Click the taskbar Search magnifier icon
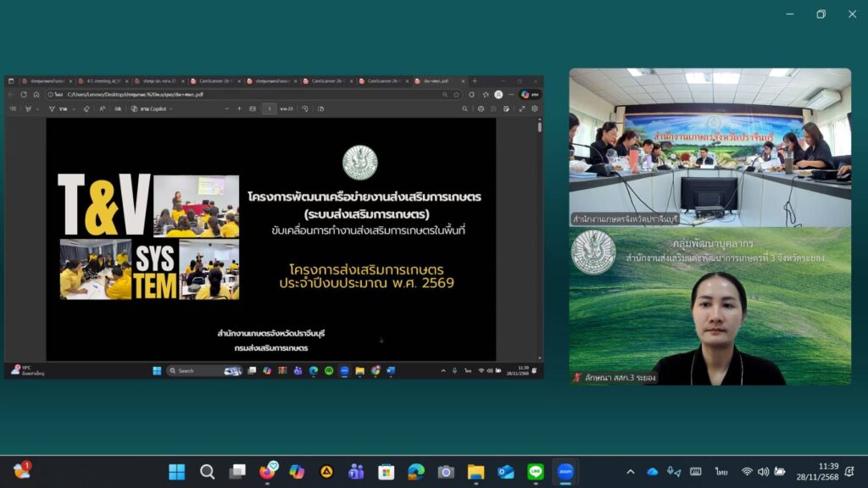Viewport: 868px width, 488px height. pyautogui.click(x=207, y=472)
